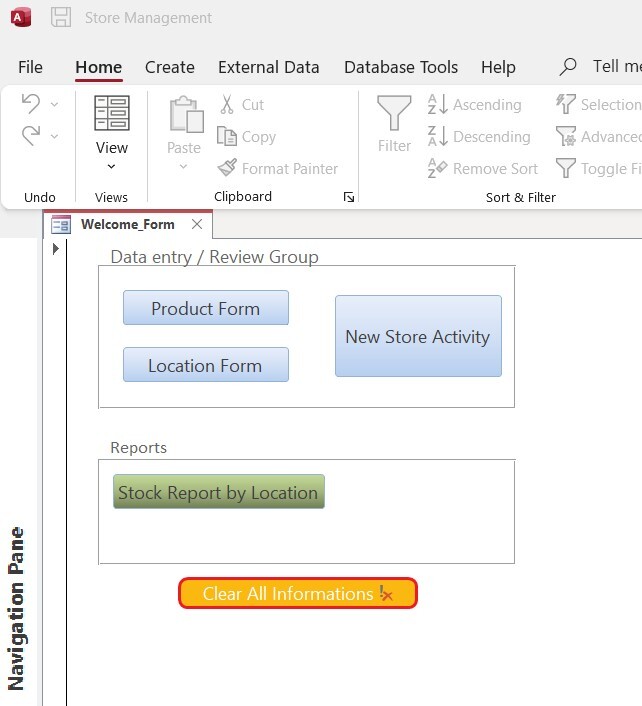
Task: Expand the collapsed Navigation Pane bar
Action: 17,609
